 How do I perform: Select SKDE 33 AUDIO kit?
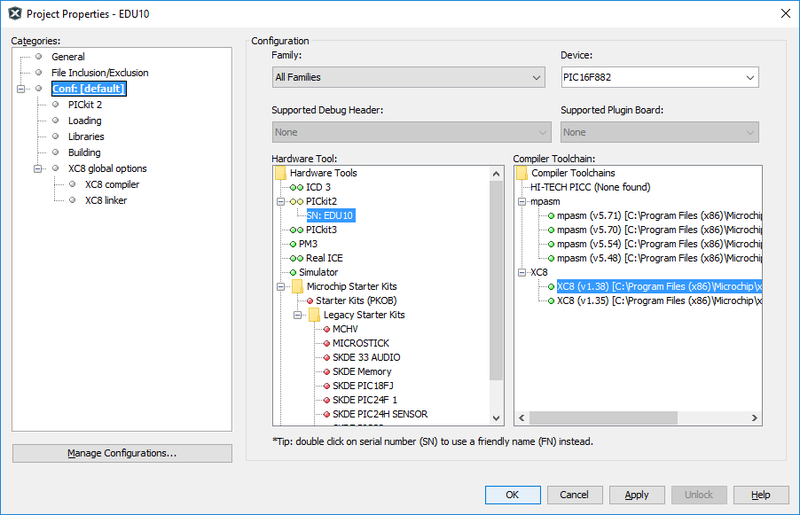click(366, 357)
